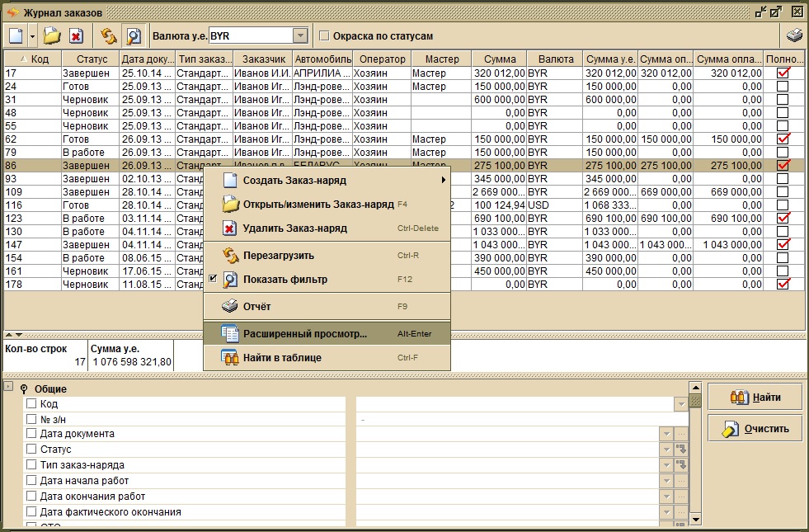Click the Очистить button
The image size is (809, 532).
[x=755, y=428]
